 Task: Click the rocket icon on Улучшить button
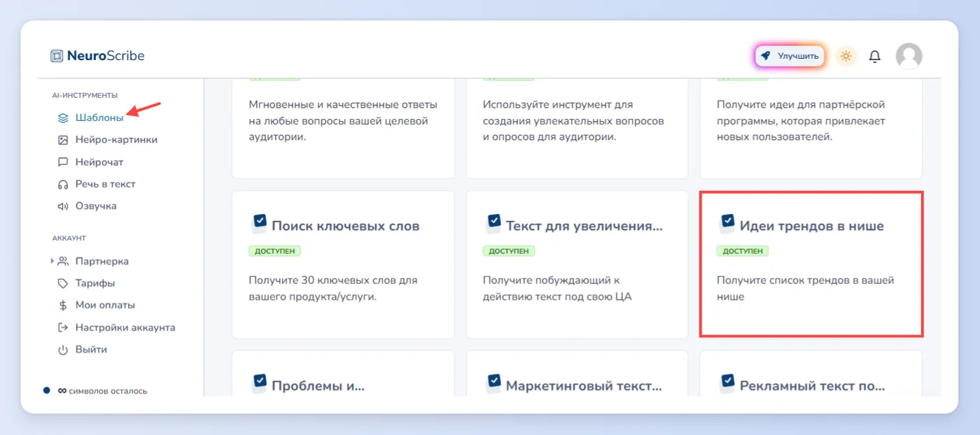click(766, 56)
